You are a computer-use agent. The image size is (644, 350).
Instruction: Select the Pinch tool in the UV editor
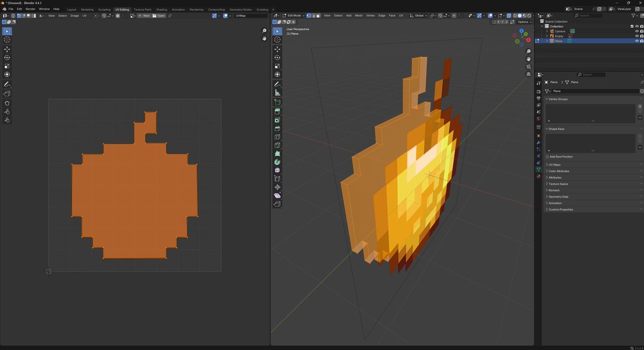pos(7,120)
